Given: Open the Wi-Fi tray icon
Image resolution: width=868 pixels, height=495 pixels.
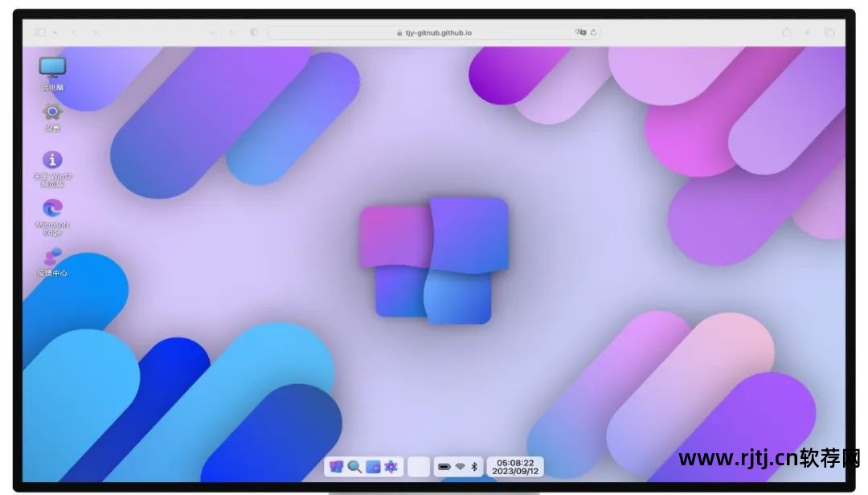Looking at the screenshot, I should [460, 467].
